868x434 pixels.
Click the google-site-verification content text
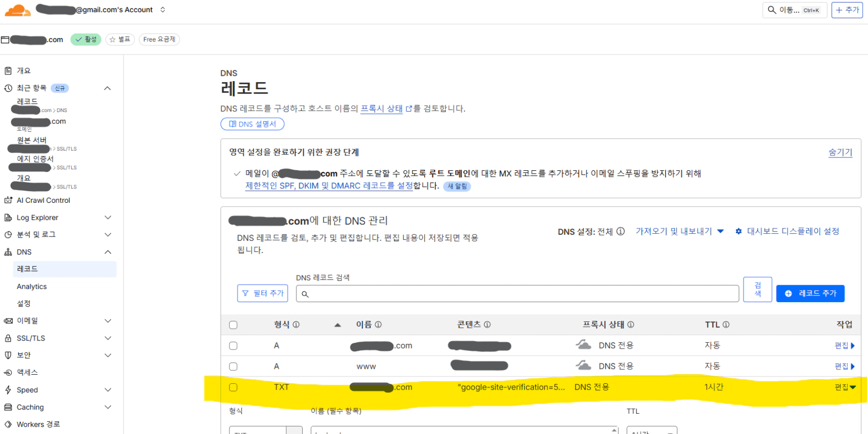click(511, 387)
